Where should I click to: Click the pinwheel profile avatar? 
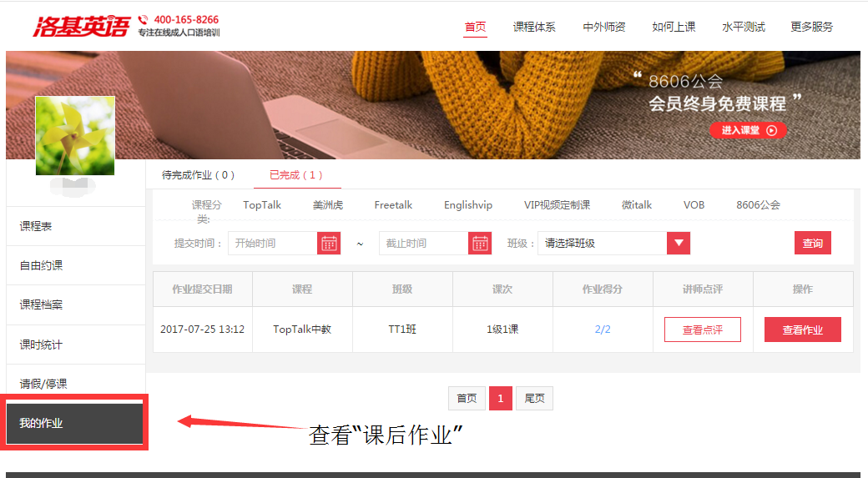[x=75, y=135]
